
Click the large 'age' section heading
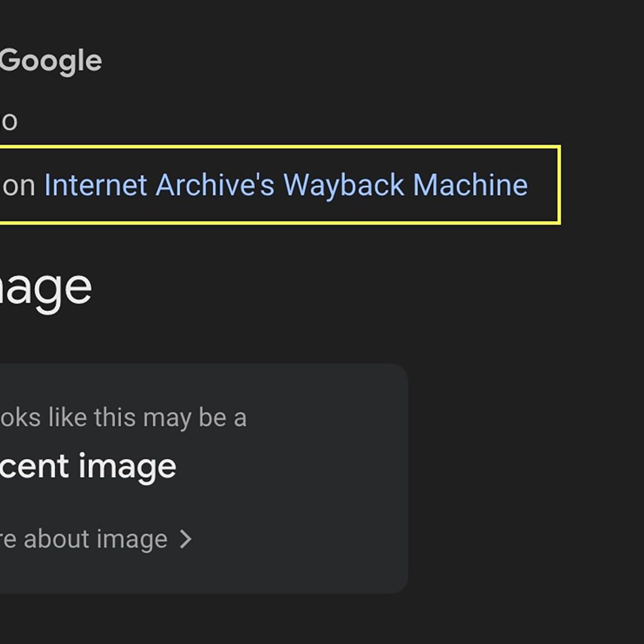coord(46,288)
